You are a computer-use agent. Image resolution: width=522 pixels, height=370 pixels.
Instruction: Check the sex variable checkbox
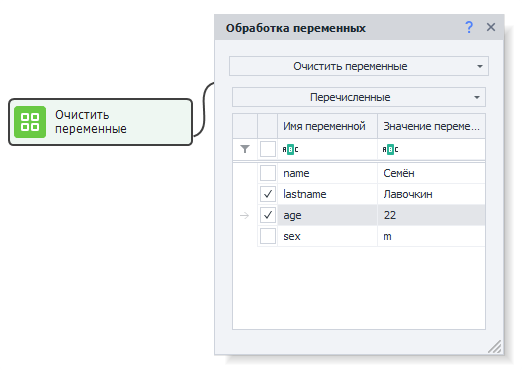pyautogui.click(x=268, y=236)
